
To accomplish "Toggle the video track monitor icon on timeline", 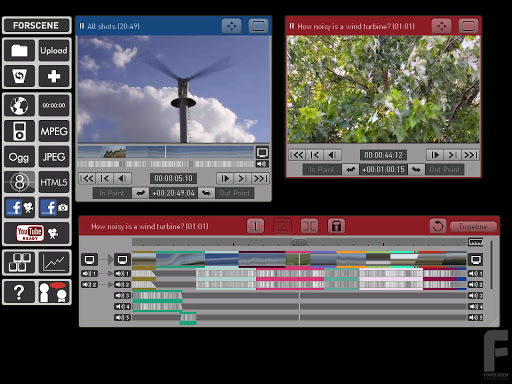I will [122, 259].
